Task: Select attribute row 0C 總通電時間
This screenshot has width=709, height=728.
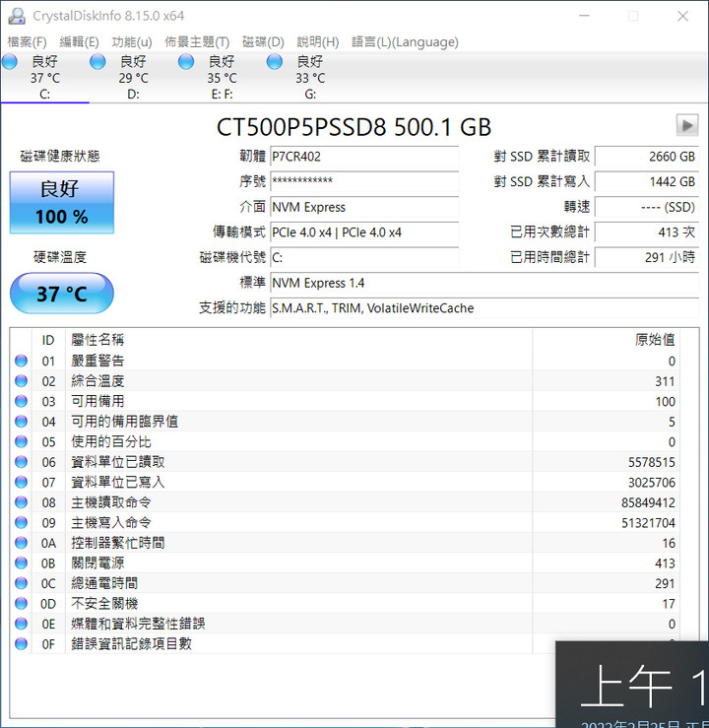Action: coord(345,583)
